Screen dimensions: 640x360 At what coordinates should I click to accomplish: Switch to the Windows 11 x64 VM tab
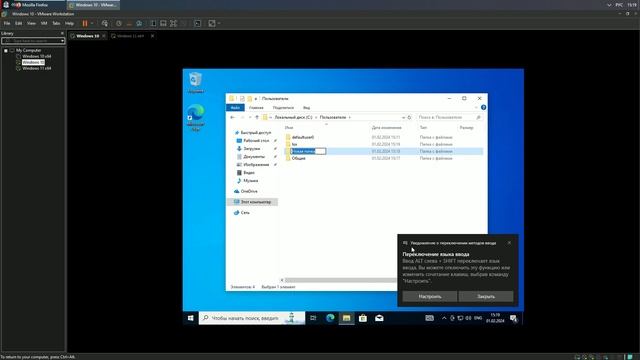130,36
